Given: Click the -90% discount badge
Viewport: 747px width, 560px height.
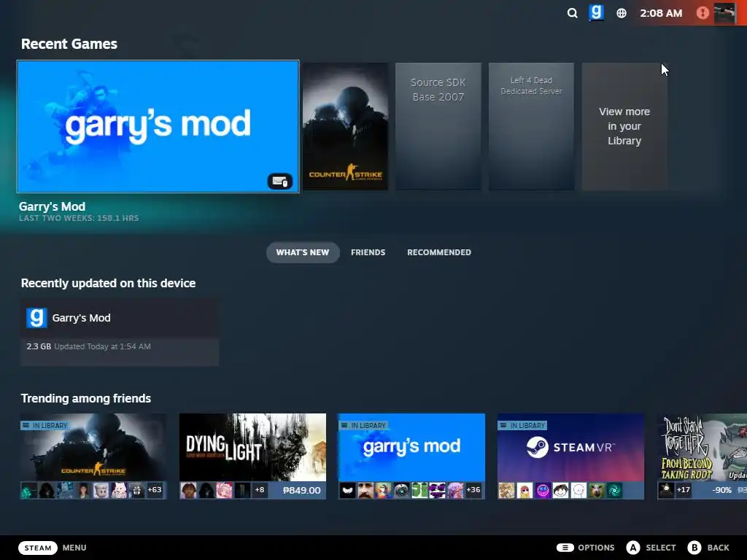Looking at the screenshot, I should point(721,490).
